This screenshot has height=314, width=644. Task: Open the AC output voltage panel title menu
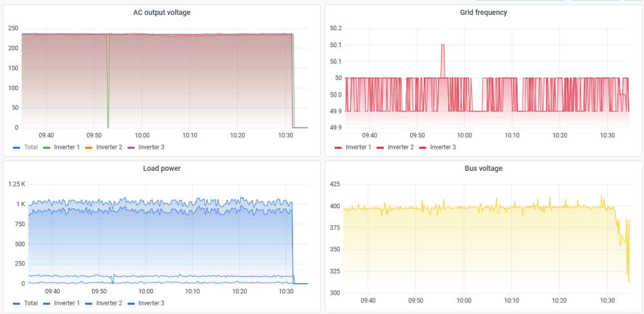pos(162,12)
